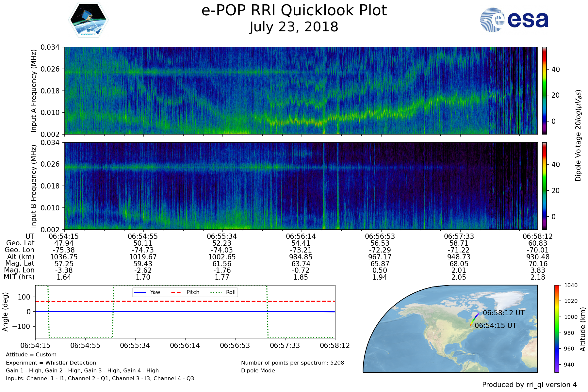Click the MLT (hrs) row label

coord(19,277)
